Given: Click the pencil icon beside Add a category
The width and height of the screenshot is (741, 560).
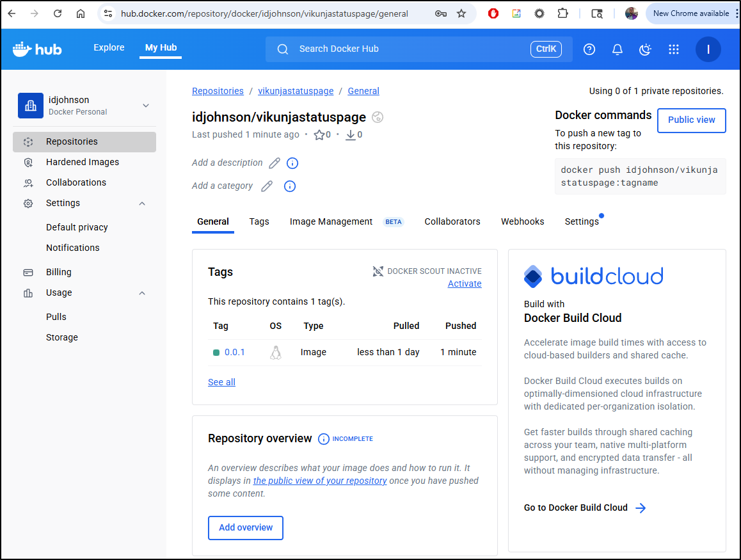Looking at the screenshot, I should 267,186.
